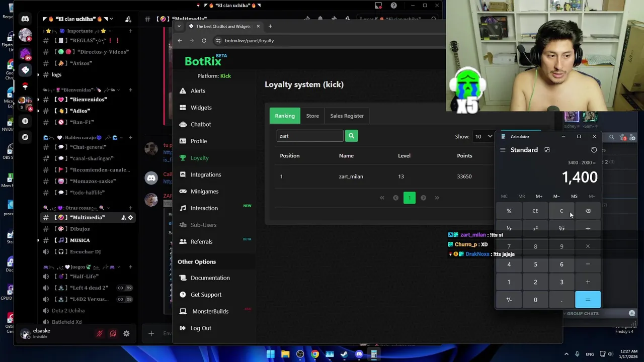Click Add a Server plus icon in Discord
The image size is (644, 362).
point(25,121)
